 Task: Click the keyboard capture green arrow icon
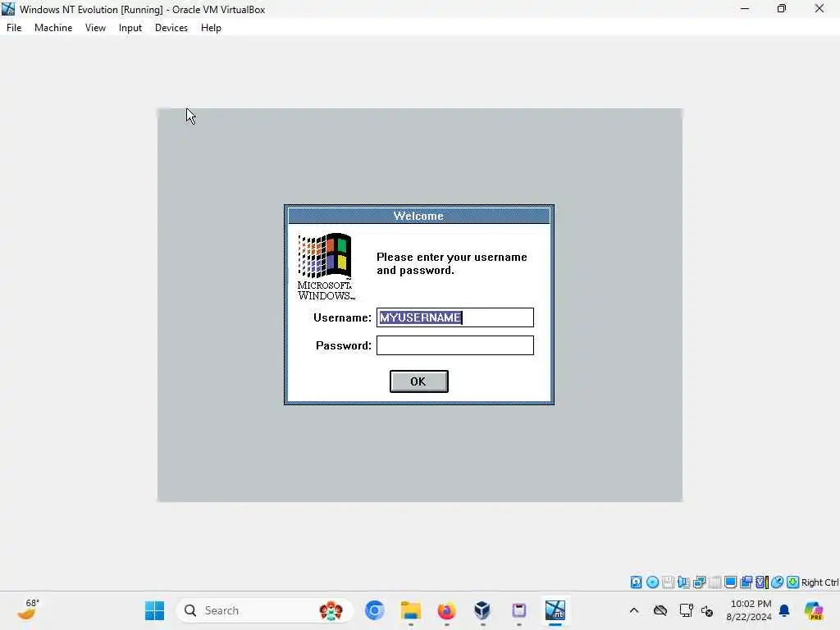coord(793,582)
